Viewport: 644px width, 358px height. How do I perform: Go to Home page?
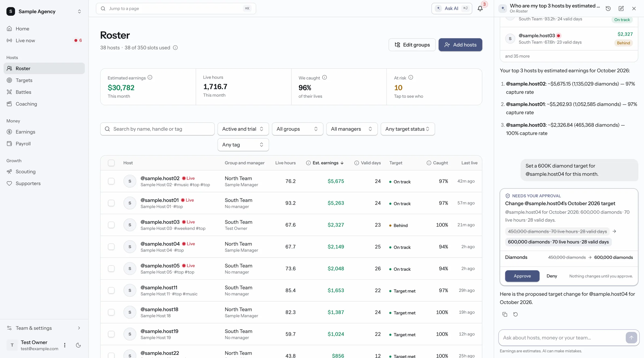coord(44,29)
